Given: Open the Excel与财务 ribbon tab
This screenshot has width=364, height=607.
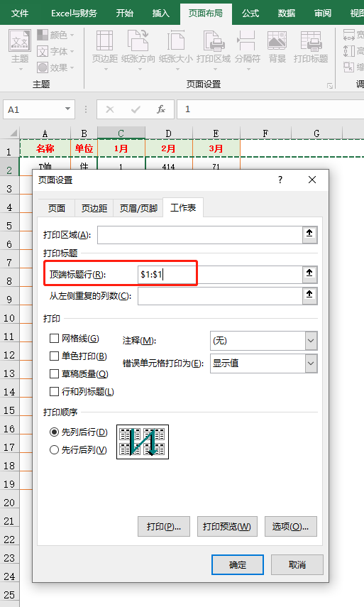Looking at the screenshot, I should [74, 13].
